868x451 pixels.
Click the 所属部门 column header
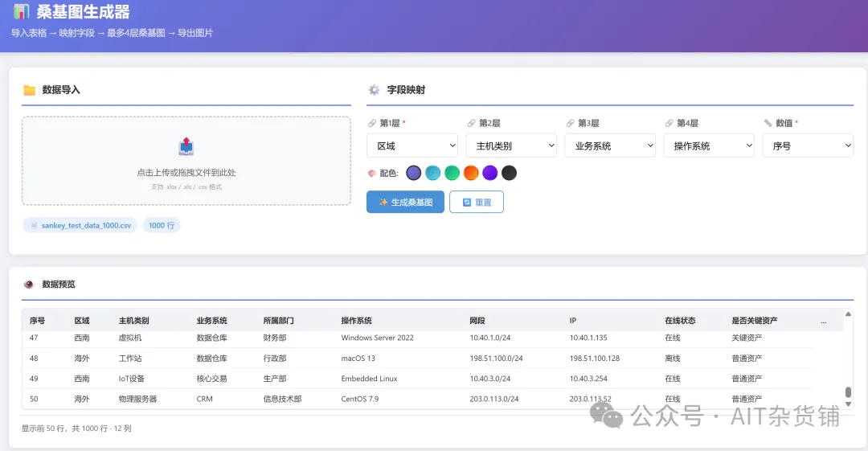point(278,321)
